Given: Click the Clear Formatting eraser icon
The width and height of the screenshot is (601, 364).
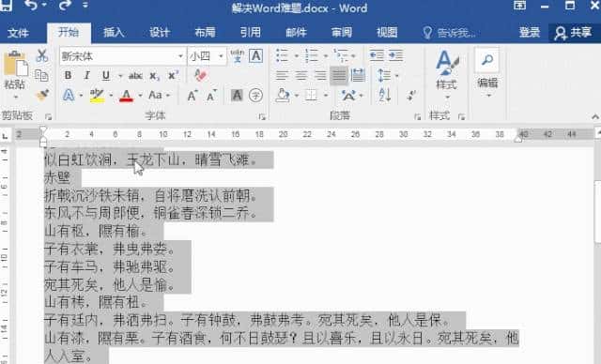Looking at the screenshot, I should coord(200,75).
